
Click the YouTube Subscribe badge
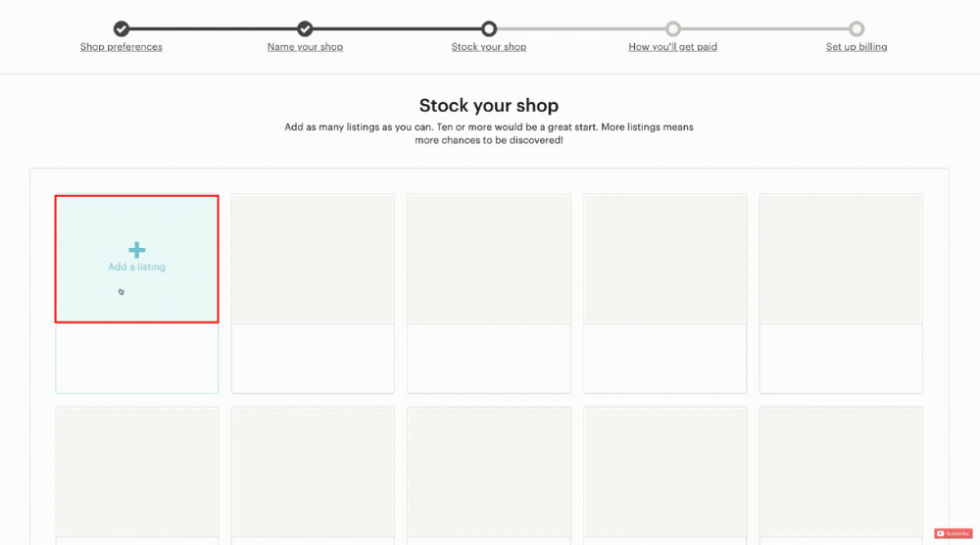pyautogui.click(x=954, y=533)
